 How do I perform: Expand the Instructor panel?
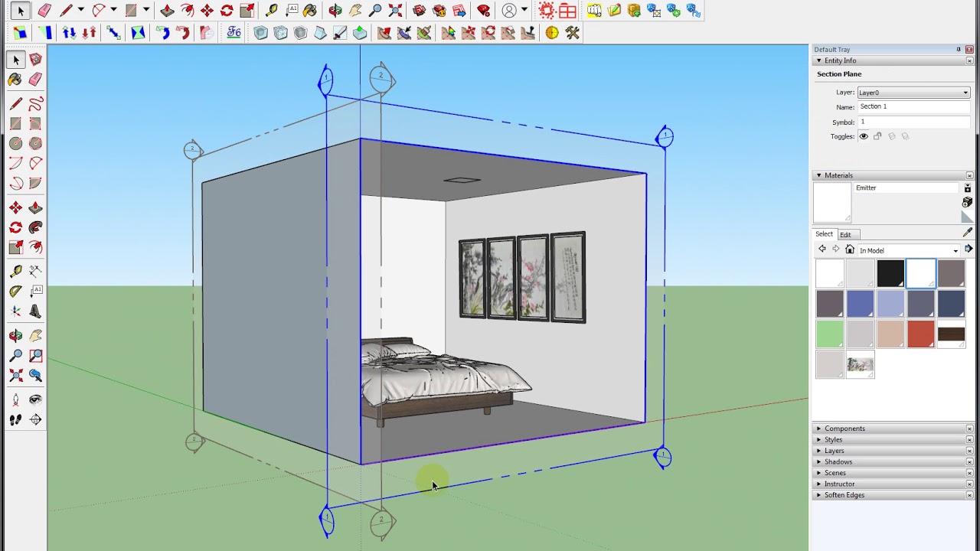coord(818,484)
